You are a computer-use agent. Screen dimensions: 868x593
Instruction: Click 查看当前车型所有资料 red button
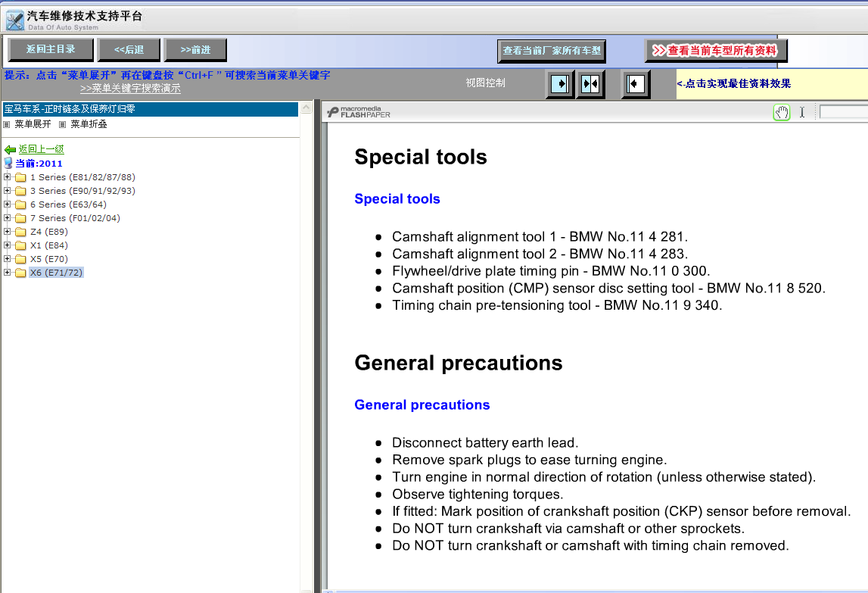tap(716, 51)
